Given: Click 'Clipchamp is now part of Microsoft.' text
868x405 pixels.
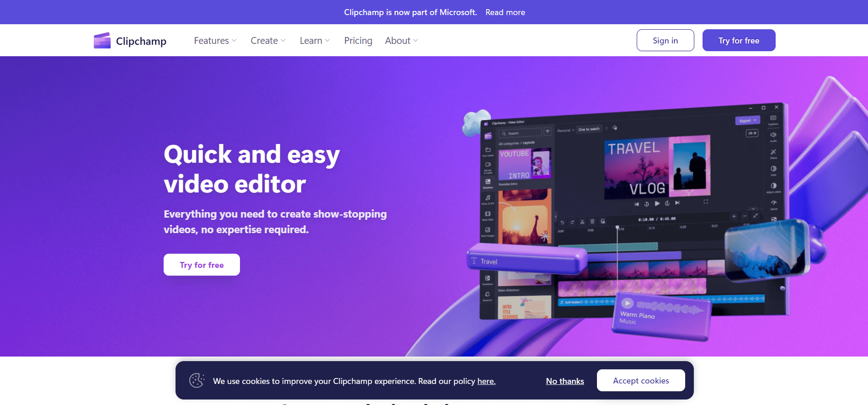Looking at the screenshot, I should [x=410, y=12].
